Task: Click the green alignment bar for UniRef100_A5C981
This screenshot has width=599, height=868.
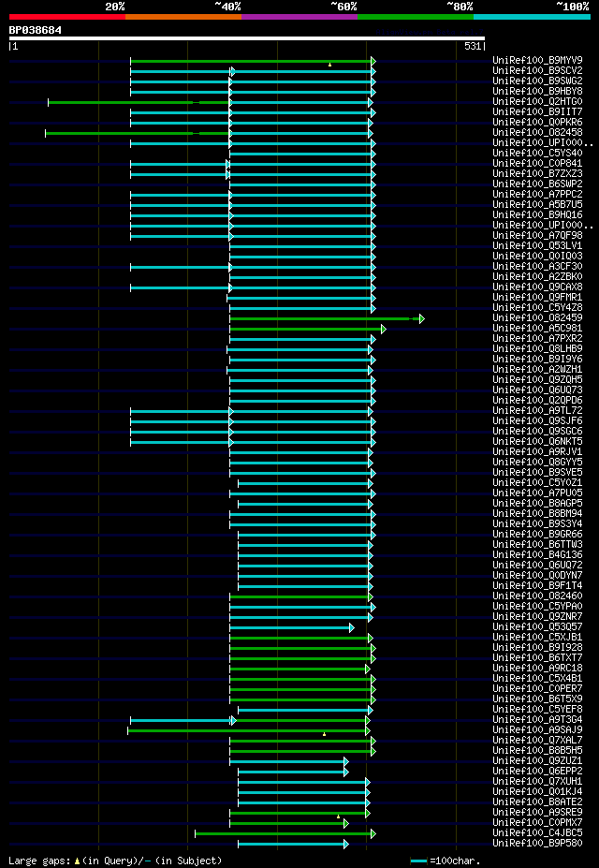Action: pos(308,329)
